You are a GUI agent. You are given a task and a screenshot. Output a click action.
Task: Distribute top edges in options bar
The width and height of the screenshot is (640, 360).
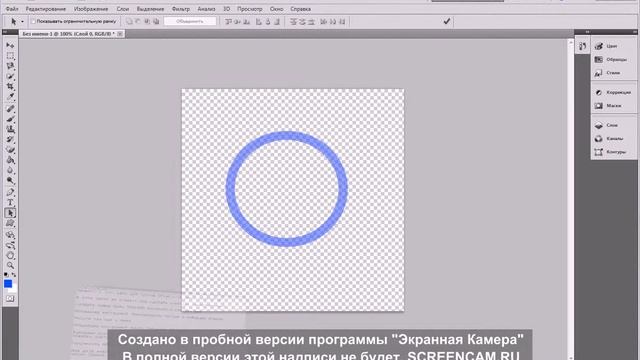click(293, 21)
